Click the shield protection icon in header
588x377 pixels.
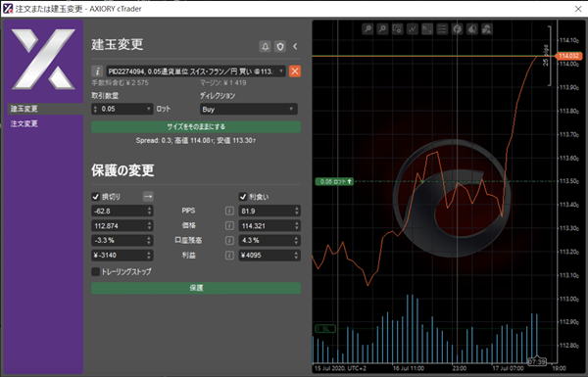[280, 46]
